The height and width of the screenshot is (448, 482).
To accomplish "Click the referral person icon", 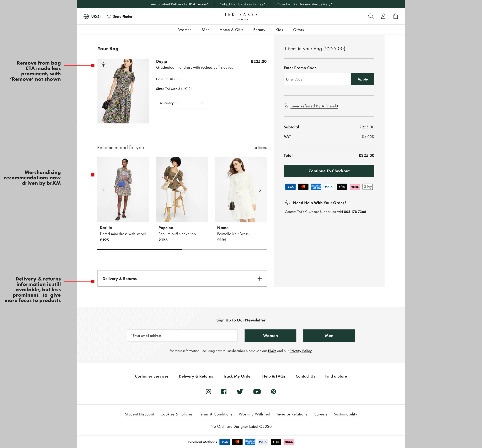I will [286, 106].
